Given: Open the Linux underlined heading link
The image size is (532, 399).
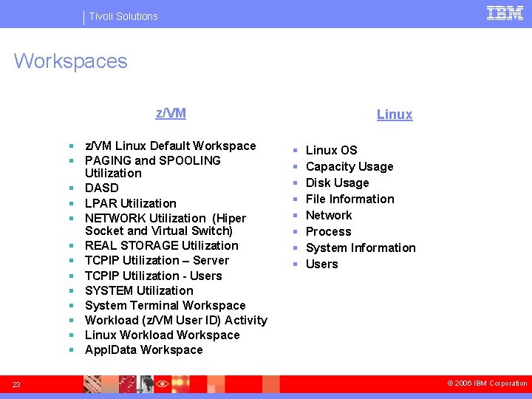Looking at the screenshot, I should click(x=395, y=115).
